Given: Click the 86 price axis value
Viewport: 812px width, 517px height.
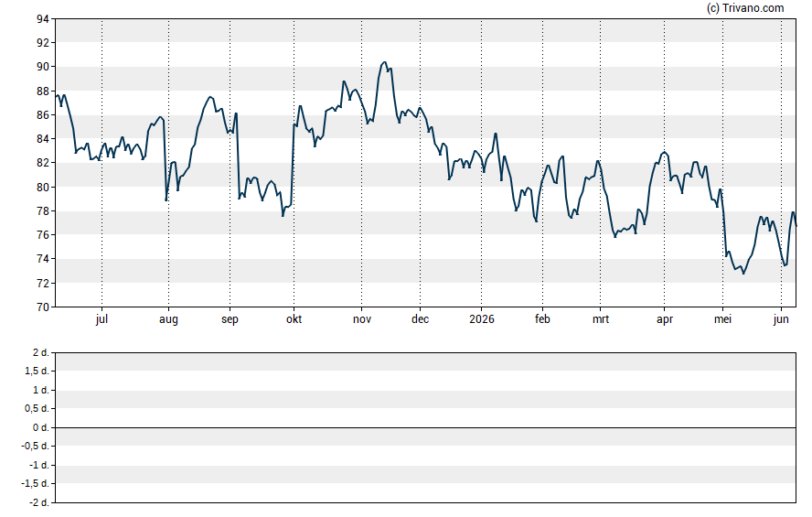Looking at the screenshot, I should point(43,115).
